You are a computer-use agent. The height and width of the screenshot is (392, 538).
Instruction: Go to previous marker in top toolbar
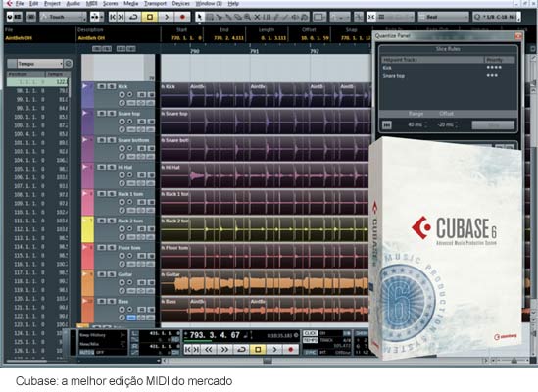coord(112,17)
